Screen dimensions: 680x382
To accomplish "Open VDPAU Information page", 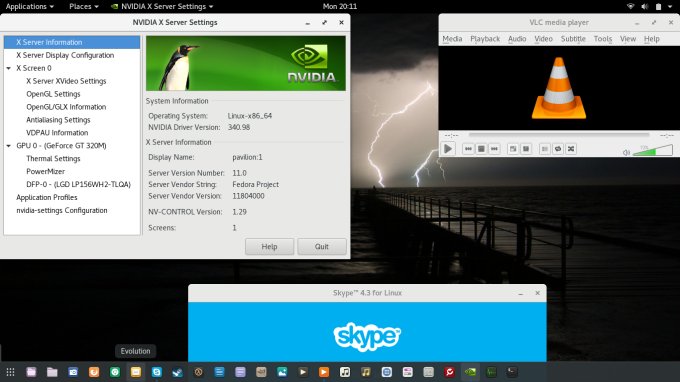I will (x=57, y=133).
